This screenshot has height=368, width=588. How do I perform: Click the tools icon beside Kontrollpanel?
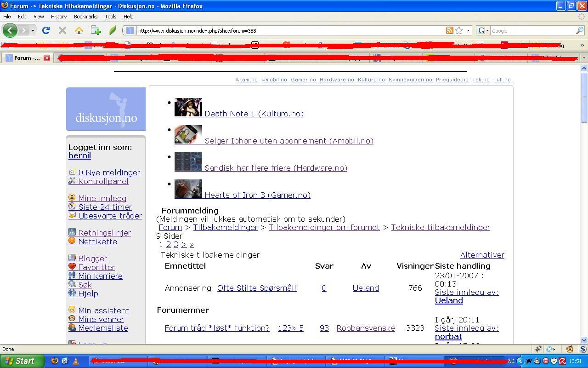pyautogui.click(x=72, y=181)
